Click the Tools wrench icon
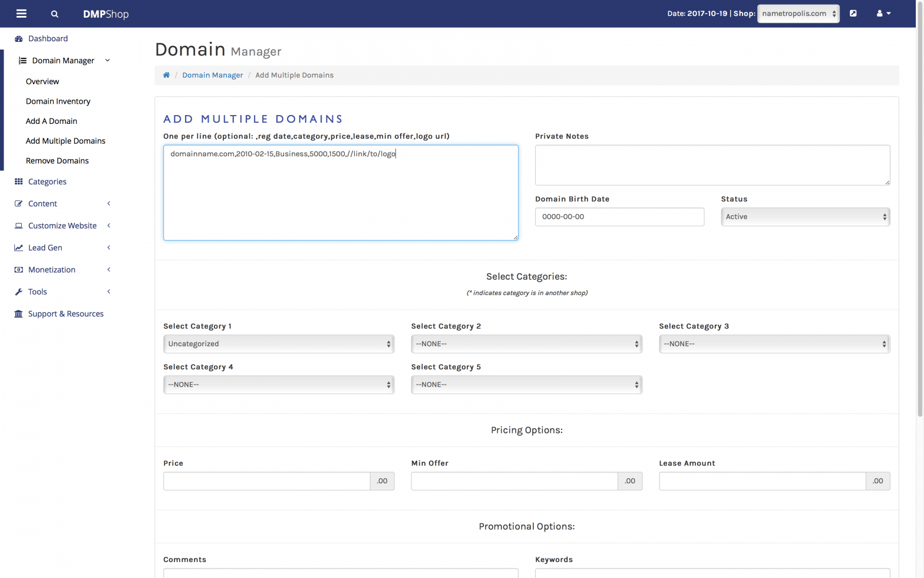924x578 pixels. click(x=19, y=292)
